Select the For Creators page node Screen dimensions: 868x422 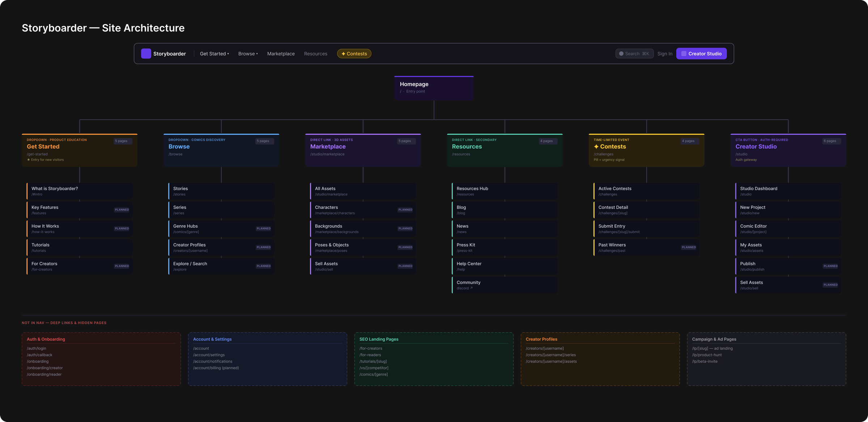pos(80,266)
